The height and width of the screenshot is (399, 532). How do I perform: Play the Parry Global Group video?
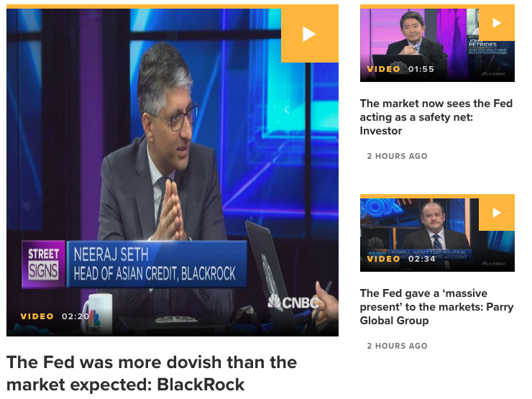pyautogui.click(x=497, y=213)
